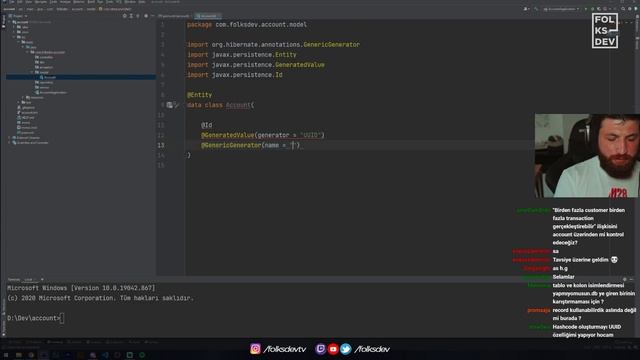Image resolution: width=640 pixels, height=360 pixels.
Task: Click the model breadcrumb in navigation bar
Action: tap(91, 9)
